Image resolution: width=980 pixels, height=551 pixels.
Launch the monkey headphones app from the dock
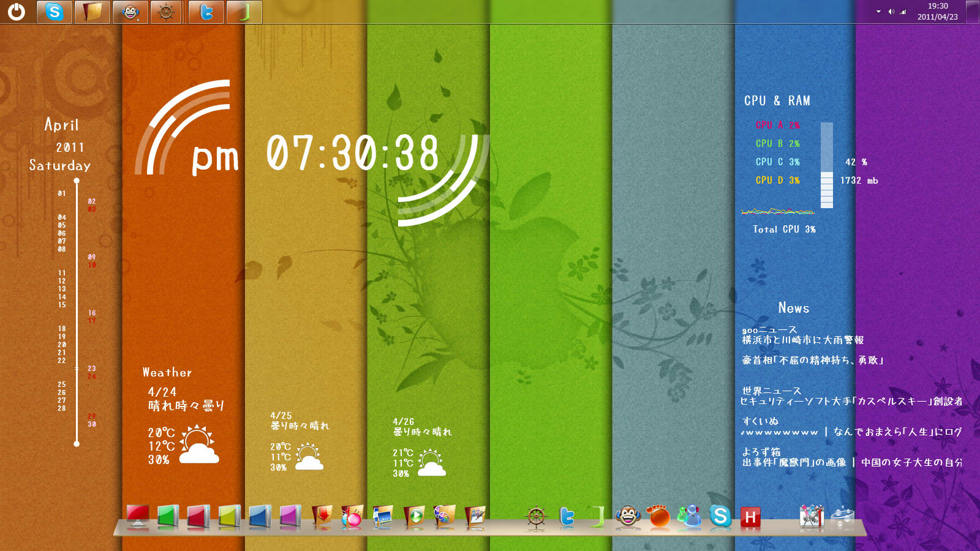click(628, 517)
